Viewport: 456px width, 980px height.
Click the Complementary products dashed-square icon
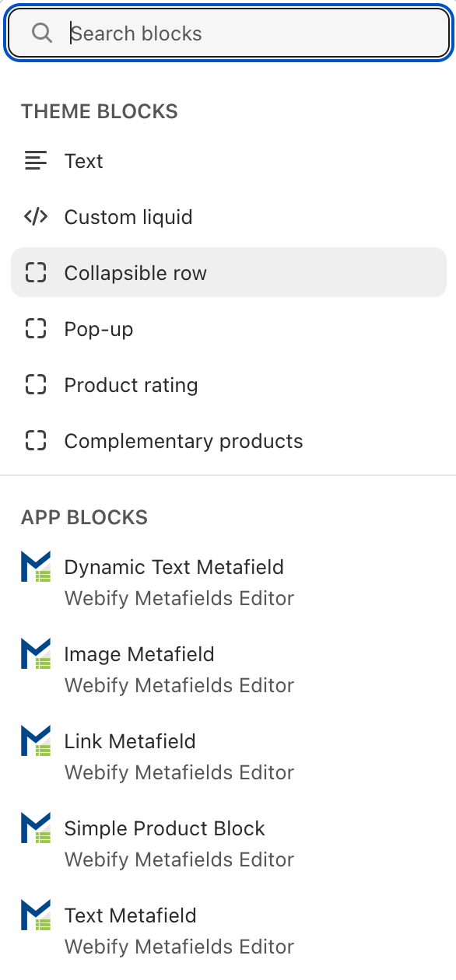coord(36,441)
